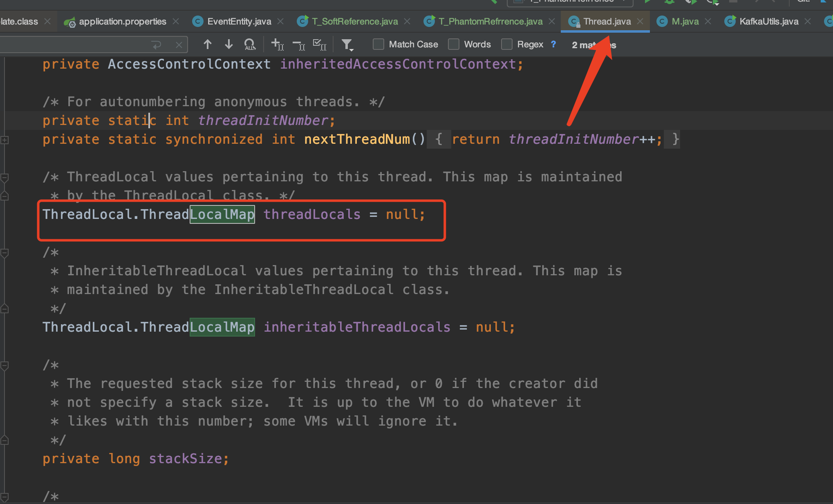Close the M.java tab
Image resolution: width=833 pixels, height=504 pixels.
pos(708,21)
